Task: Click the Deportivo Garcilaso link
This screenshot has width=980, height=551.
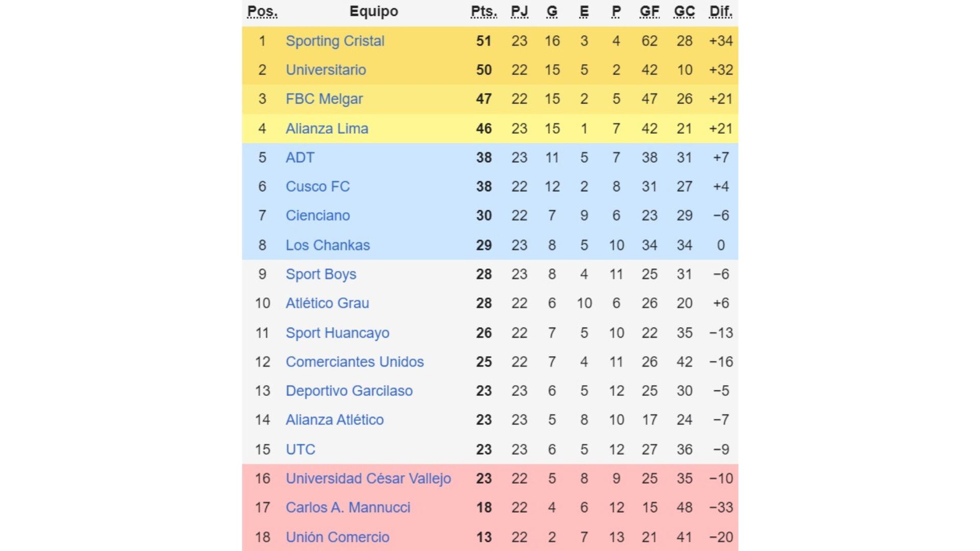Action: tap(349, 391)
